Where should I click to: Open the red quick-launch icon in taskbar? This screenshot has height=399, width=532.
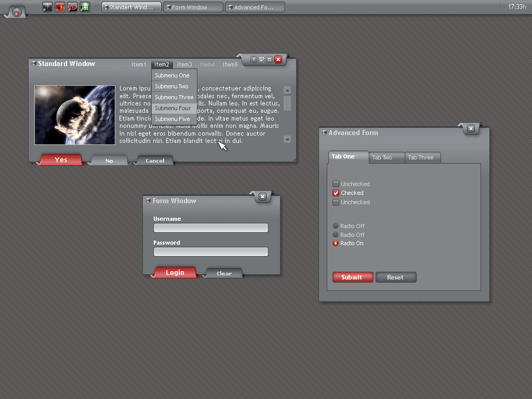pyautogui.click(x=60, y=7)
